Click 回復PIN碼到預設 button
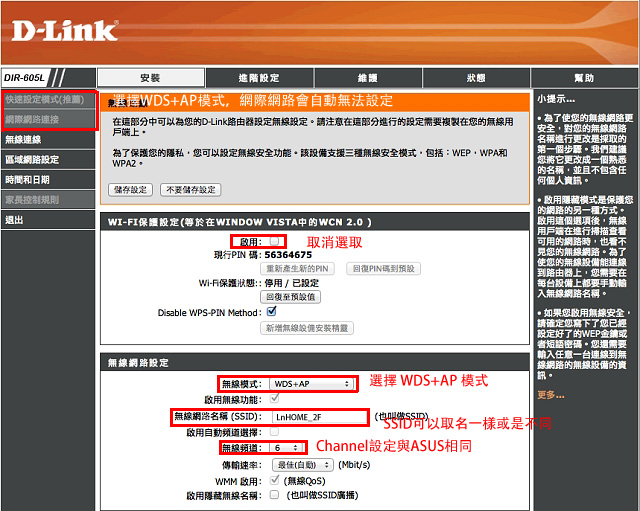 click(383, 269)
